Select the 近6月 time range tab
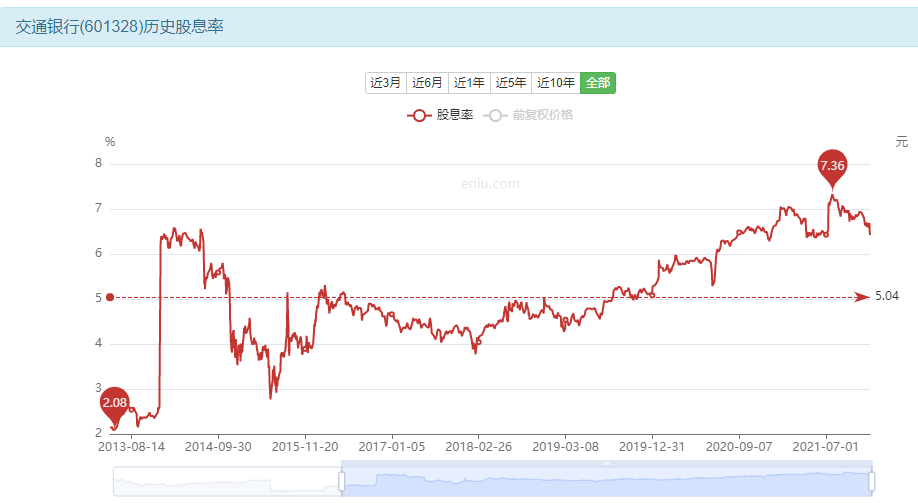Viewport: 918px width, 503px height. pos(427,83)
